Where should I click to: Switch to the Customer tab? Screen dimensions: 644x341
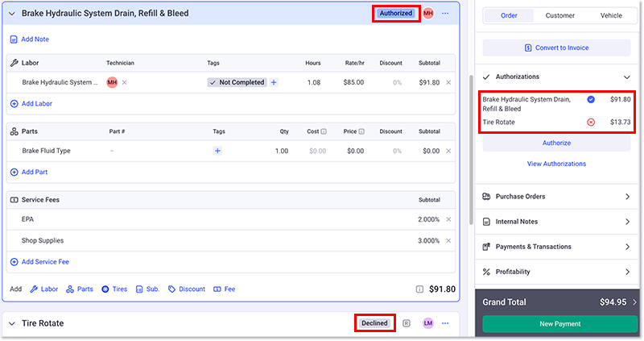coord(559,15)
